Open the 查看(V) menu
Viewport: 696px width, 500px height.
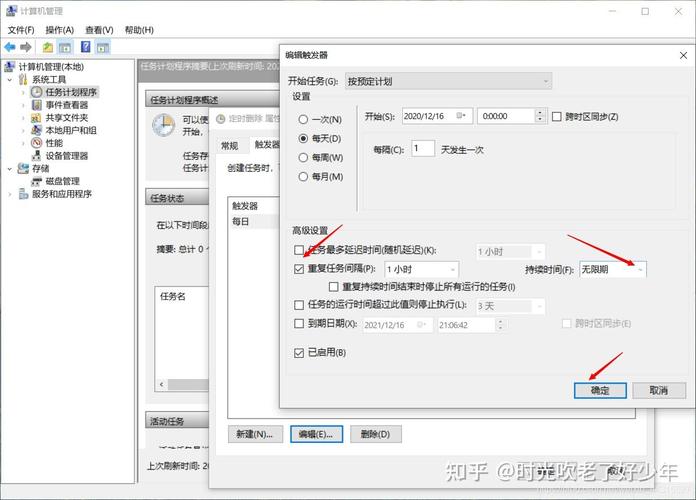(99, 30)
